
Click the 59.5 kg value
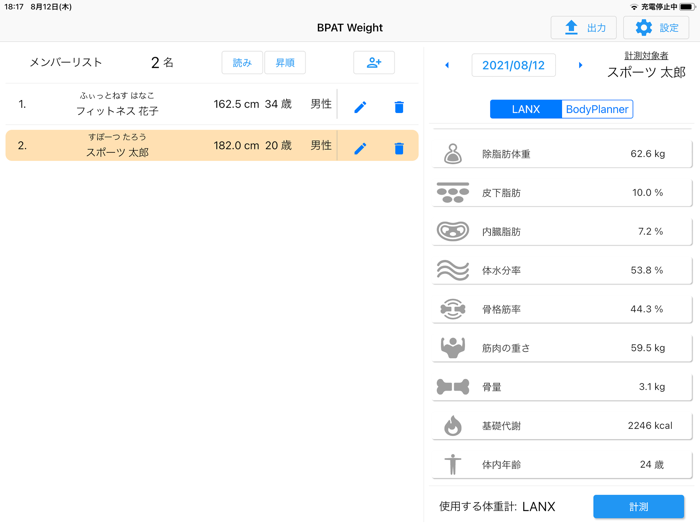click(x=648, y=348)
